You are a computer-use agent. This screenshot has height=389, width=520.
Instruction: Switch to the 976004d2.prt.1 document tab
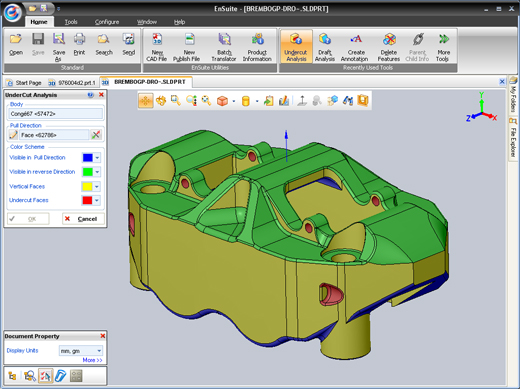point(72,83)
